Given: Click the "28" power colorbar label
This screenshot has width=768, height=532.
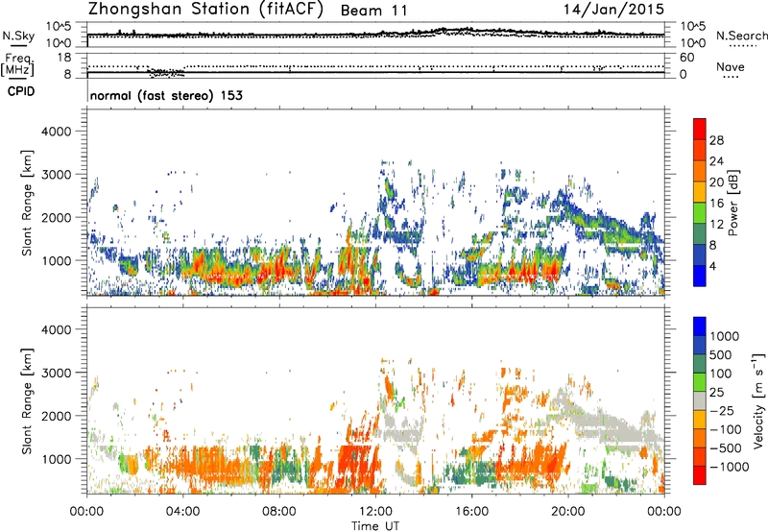Looking at the screenshot, I should [x=716, y=140].
